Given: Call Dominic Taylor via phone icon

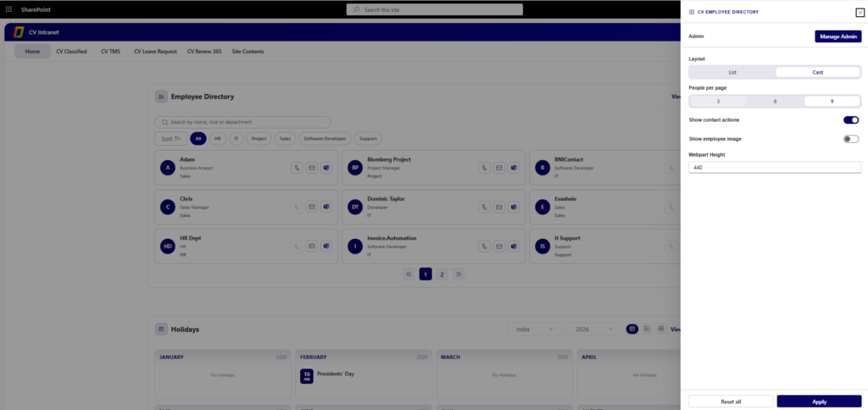Looking at the screenshot, I should pyautogui.click(x=484, y=207).
